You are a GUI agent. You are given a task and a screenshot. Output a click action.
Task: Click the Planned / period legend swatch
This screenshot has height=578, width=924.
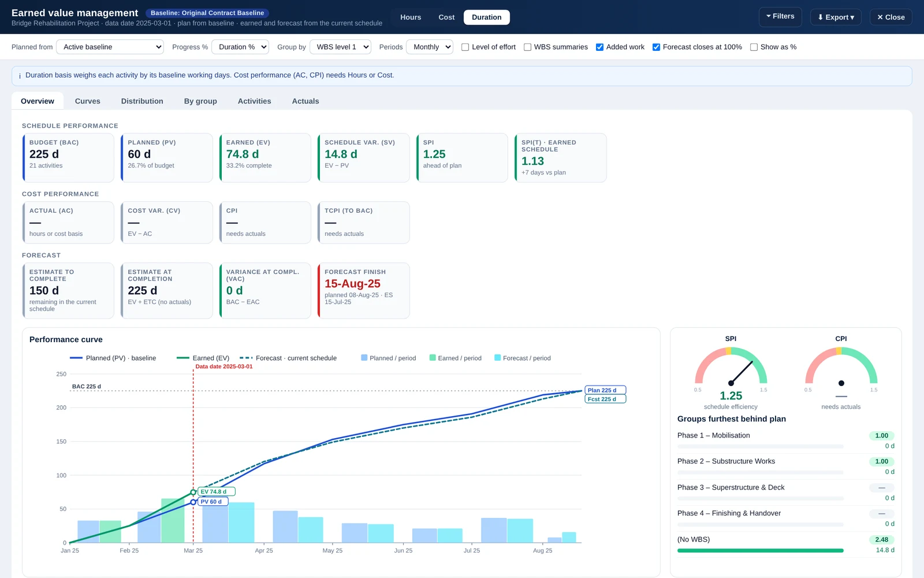pyautogui.click(x=364, y=358)
